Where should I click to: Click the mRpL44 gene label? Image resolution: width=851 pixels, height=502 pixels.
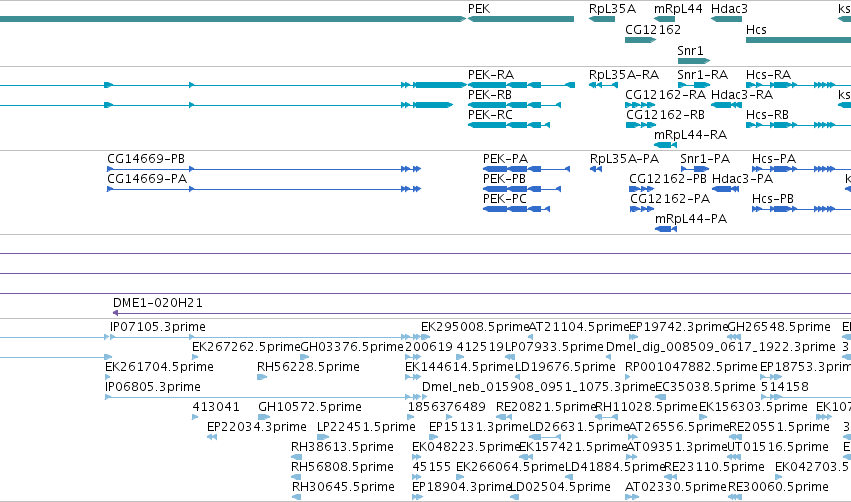(x=678, y=9)
